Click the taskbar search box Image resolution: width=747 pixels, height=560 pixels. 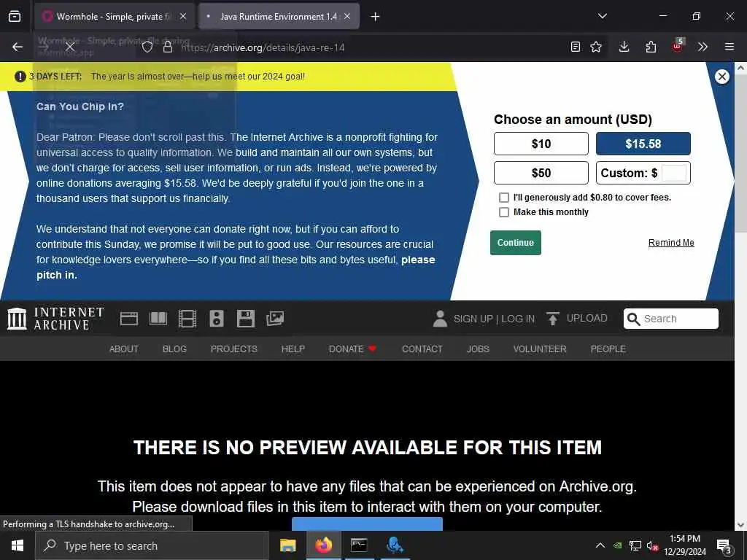point(152,545)
